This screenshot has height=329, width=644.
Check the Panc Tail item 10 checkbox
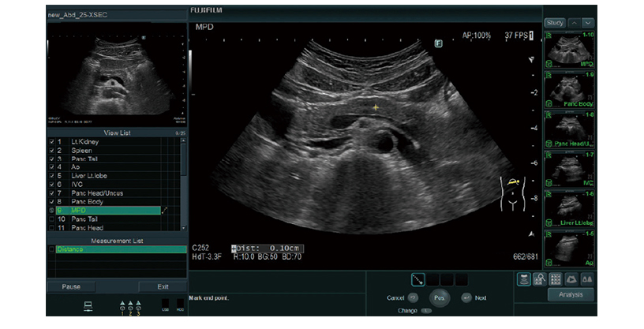coord(52,219)
